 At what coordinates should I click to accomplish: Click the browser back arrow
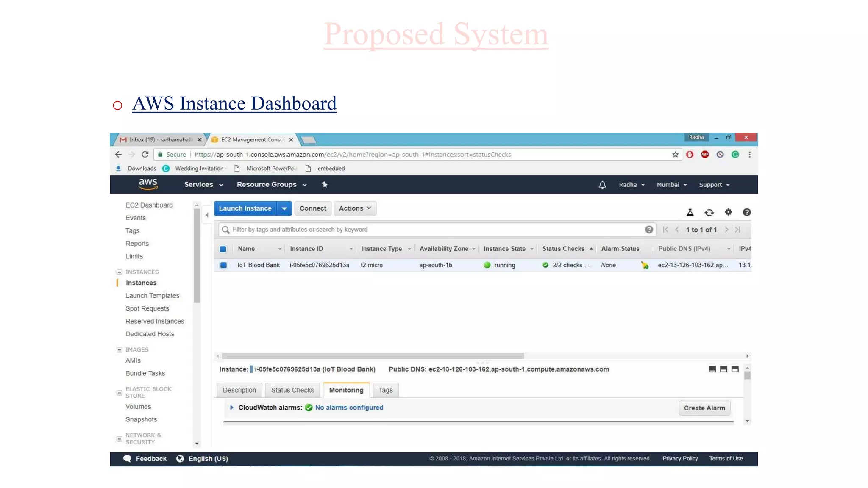click(119, 155)
